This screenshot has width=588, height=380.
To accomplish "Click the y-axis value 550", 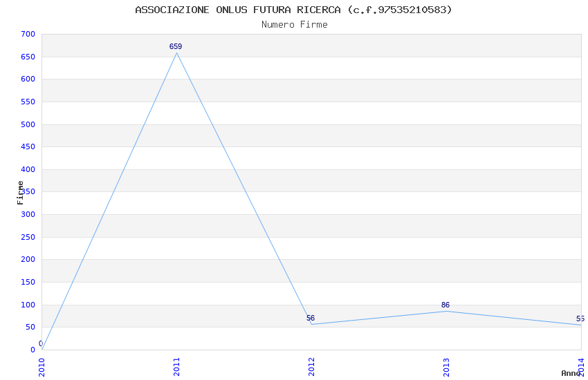I will click(x=28, y=102).
